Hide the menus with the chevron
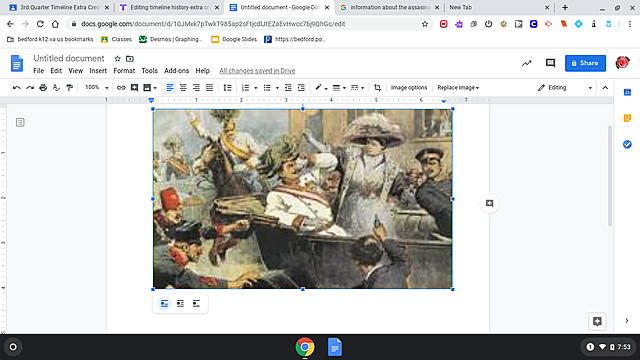Viewport: 640px width, 360px height. click(605, 88)
